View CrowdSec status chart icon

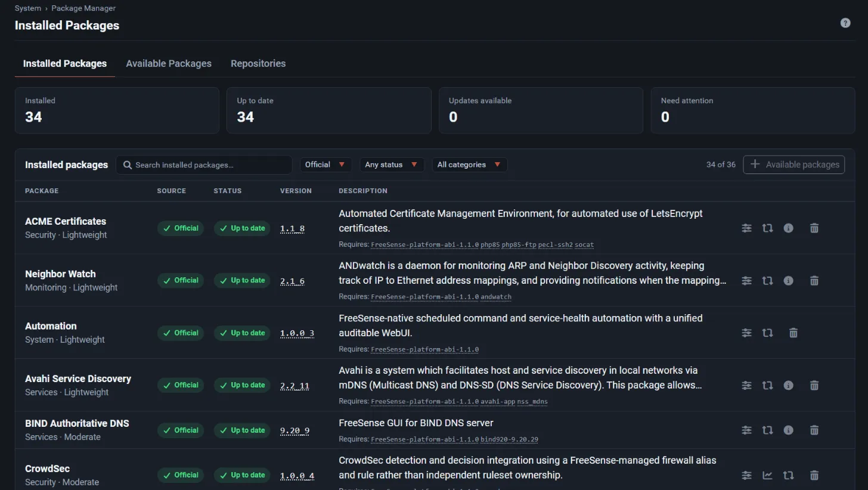(767, 475)
